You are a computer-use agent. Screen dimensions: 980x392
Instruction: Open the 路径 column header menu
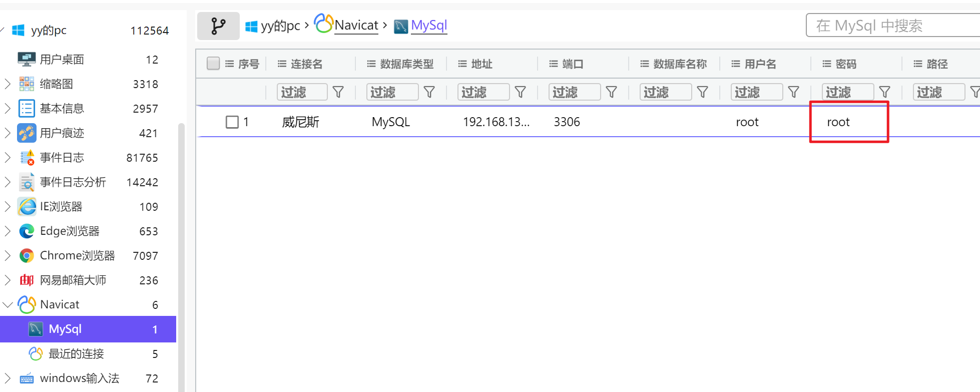pos(917,64)
